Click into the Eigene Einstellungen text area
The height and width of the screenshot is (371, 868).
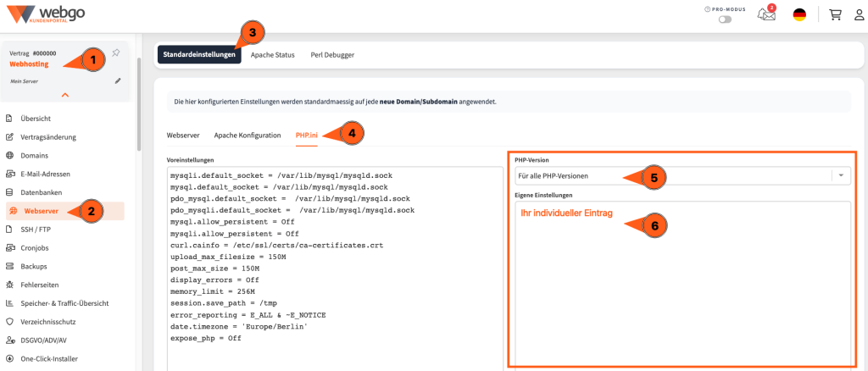[683, 284]
